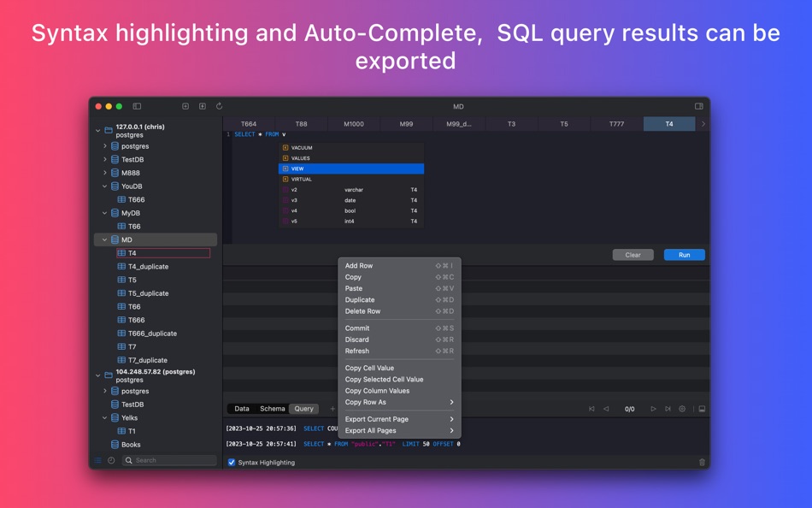The image size is (812, 508).
Task: Click the trash icon in log bar
Action: (702, 463)
